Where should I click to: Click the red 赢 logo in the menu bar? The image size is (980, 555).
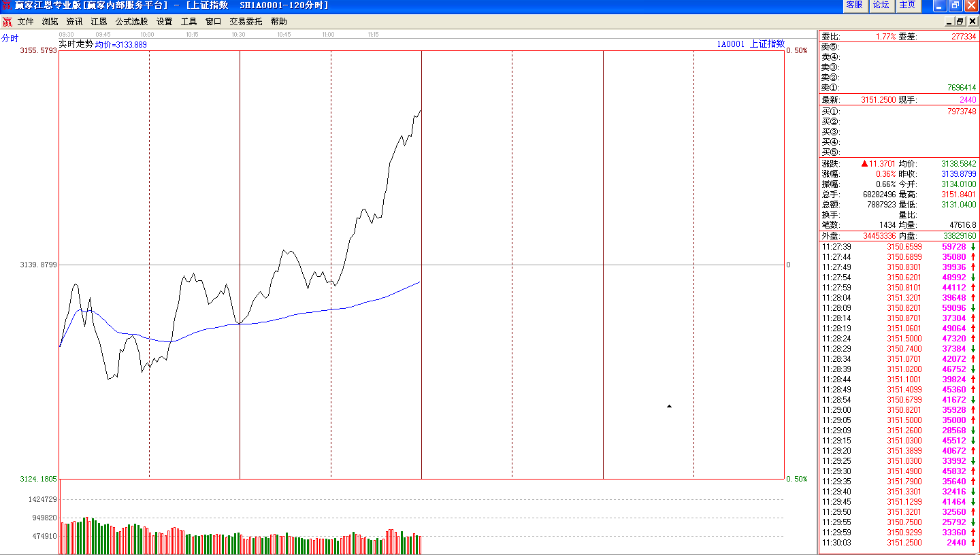coord(7,22)
